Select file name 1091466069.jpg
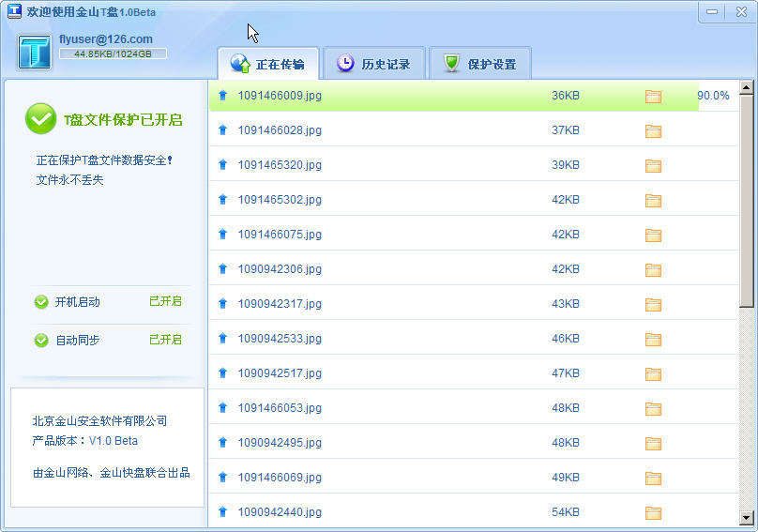 point(280,478)
